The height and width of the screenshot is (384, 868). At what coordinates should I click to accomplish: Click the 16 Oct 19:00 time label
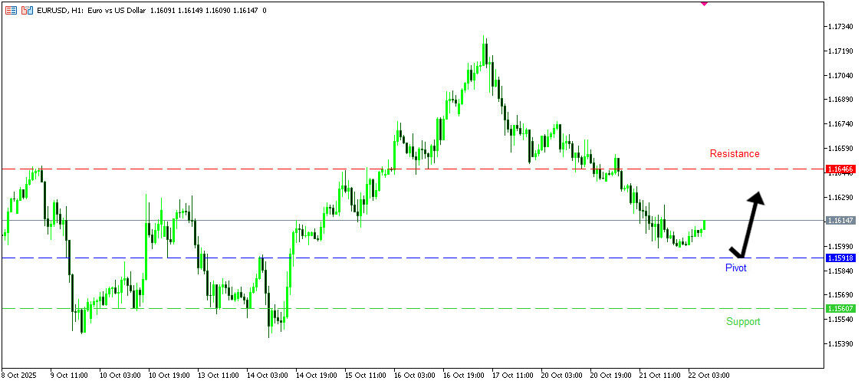click(462, 376)
